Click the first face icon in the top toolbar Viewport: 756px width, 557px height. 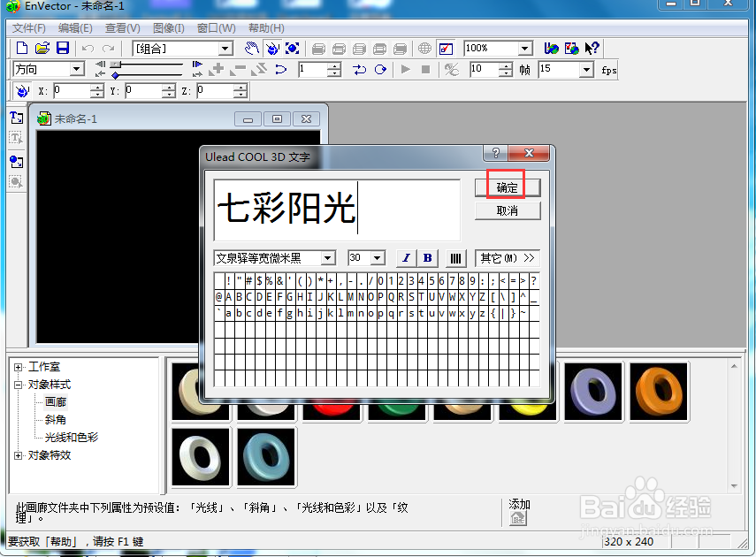coord(318,49)
